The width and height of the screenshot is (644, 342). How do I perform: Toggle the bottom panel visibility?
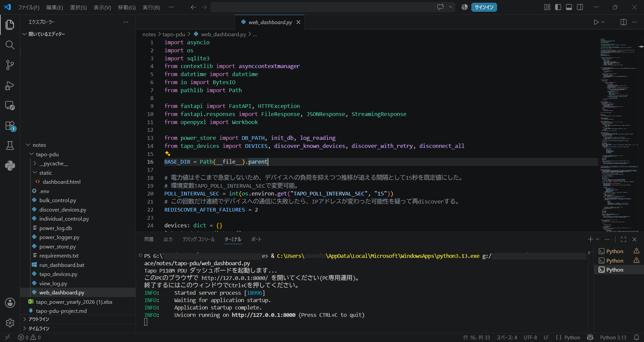point(569,7)
